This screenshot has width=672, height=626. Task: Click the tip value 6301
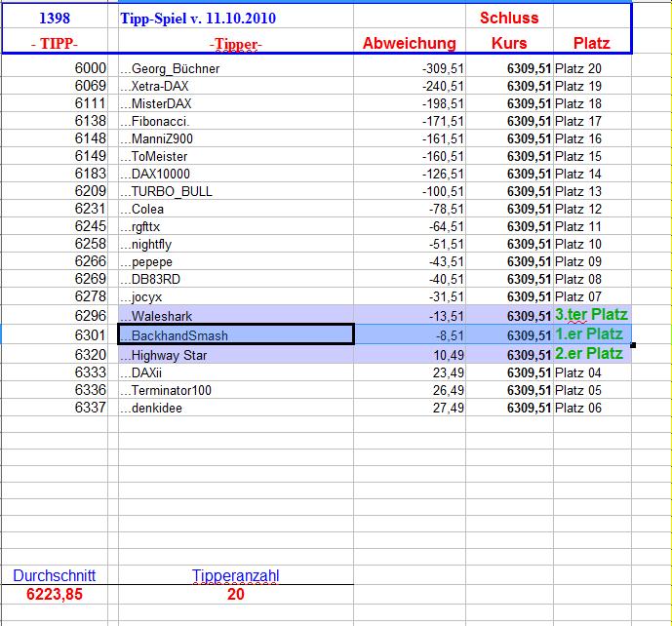(x=55, y=334)
